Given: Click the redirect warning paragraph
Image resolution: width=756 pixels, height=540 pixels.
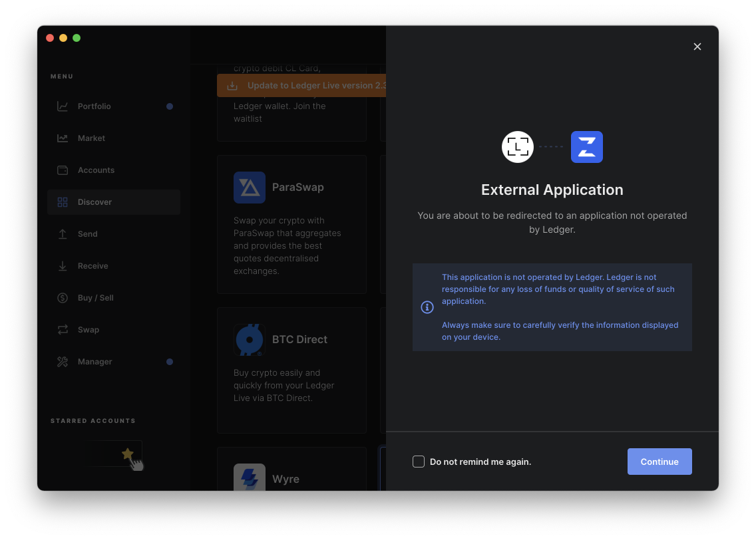Looking at the screenshot, I should pos(552,223).
